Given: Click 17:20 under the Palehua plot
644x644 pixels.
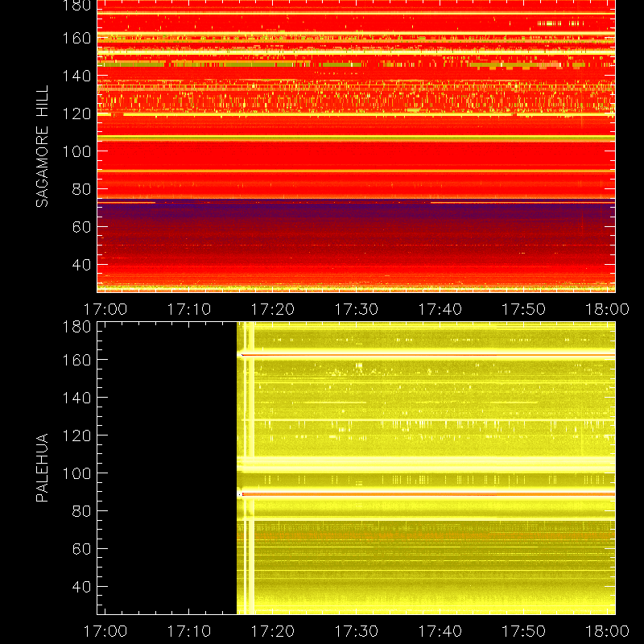Looking at the screenshot, I should point(273,631).
